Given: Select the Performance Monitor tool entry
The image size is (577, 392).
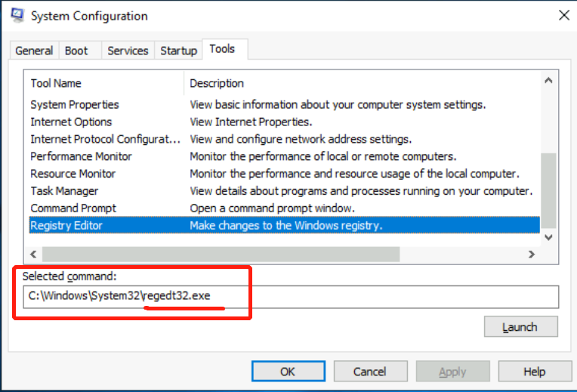Looking at the screenshot, I should pos(81,156).
